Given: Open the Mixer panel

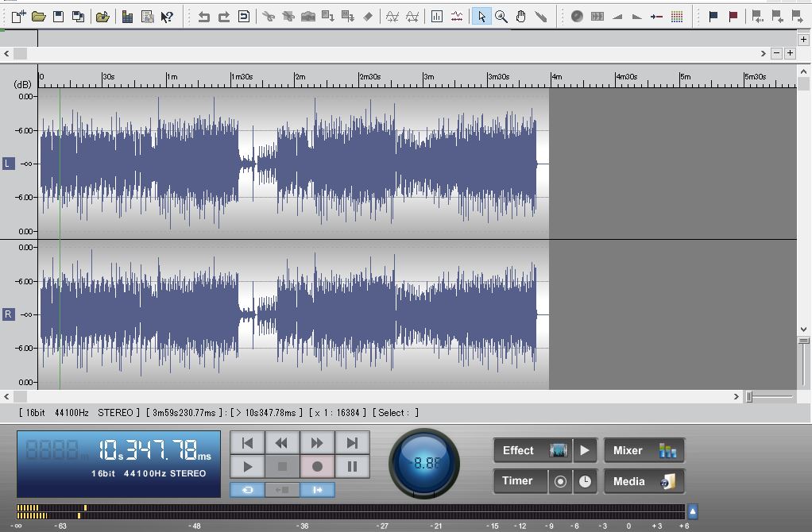Looking at the screenshot, I should click(x=644, y=450).
